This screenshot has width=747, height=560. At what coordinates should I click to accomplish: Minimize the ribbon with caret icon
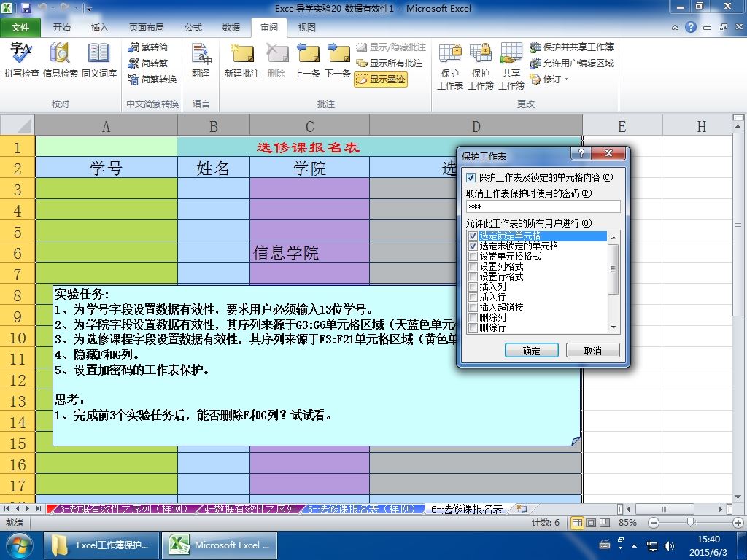point(675,28)
